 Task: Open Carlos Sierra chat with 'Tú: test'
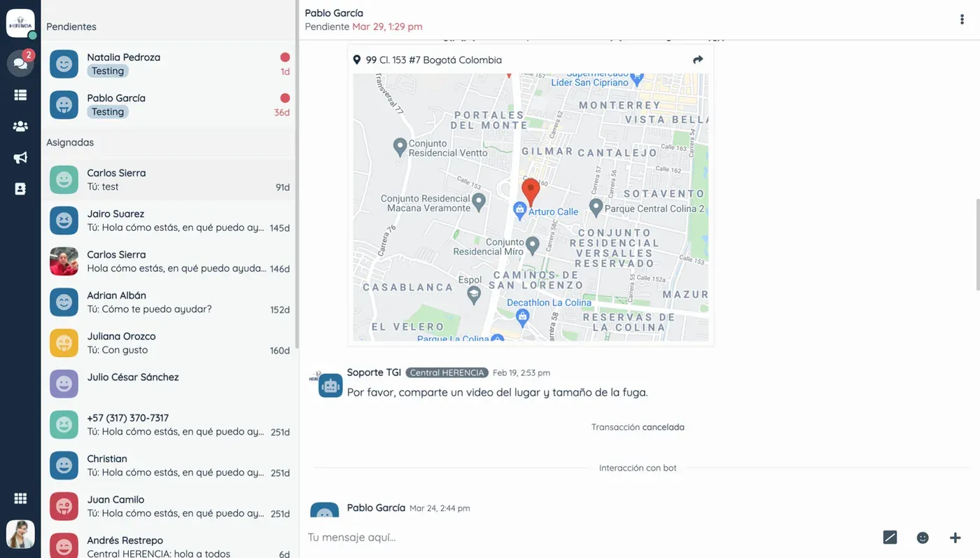pyautogui.click(x=169, y=180)
